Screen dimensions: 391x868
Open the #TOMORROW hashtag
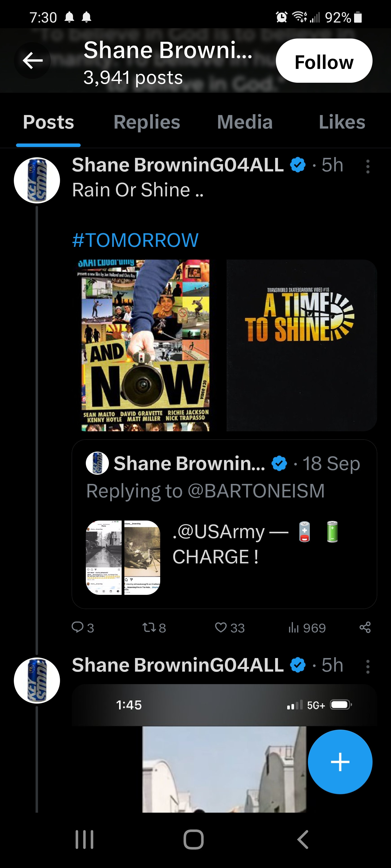coord(135,240)
